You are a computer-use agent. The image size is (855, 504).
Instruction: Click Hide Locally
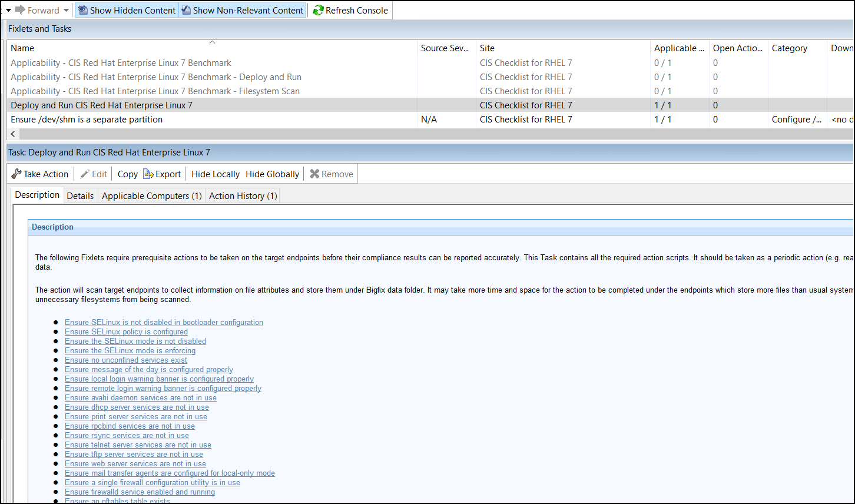216,174
